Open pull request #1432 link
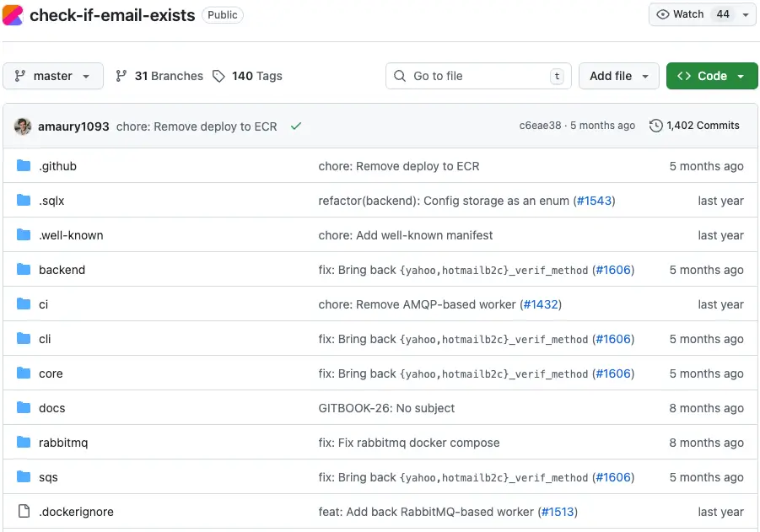This screenshot has height=532, width=760. [x=541, y=304]
